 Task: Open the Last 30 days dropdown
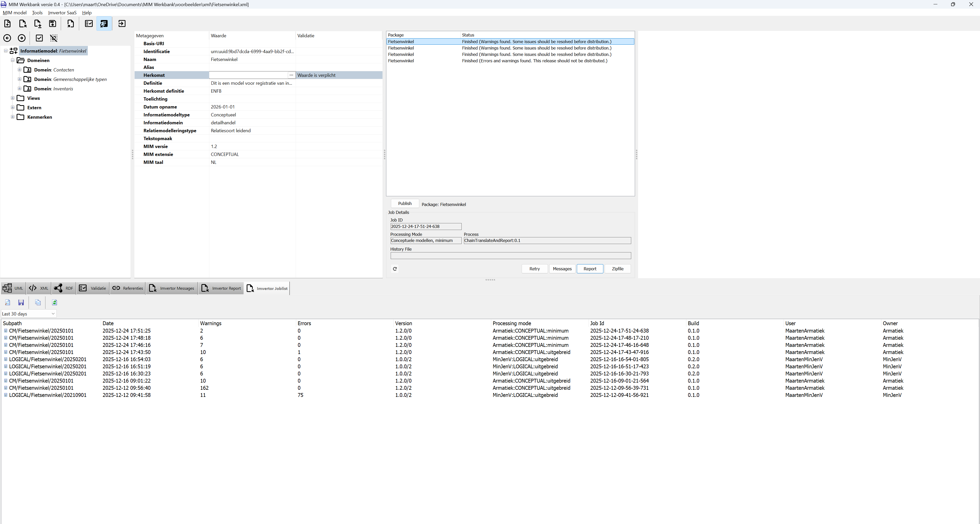pyautogui.click(x=29, y=314)
